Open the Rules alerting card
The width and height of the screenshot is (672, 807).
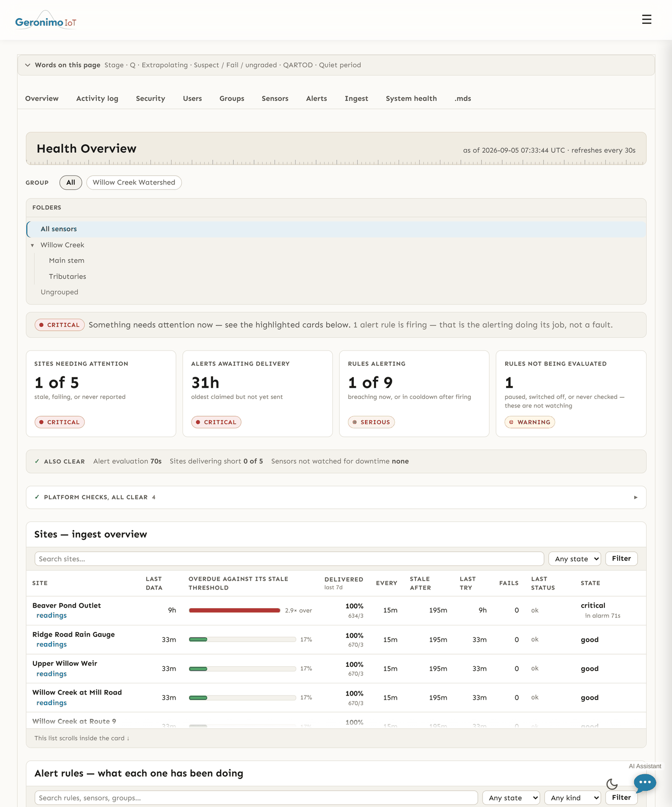414,393
